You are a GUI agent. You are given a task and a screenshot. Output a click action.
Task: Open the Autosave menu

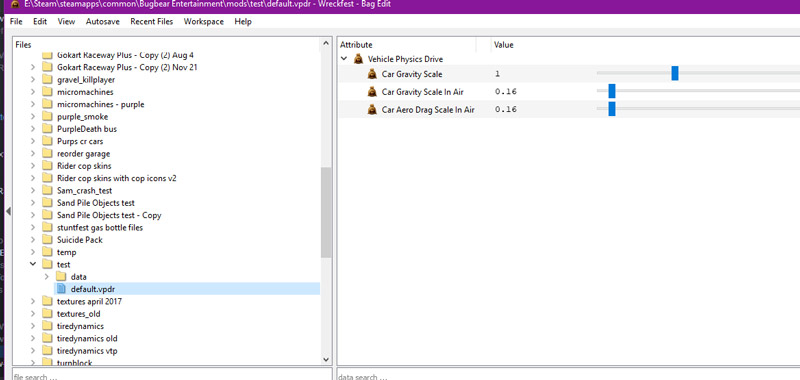tap(103, 21)
